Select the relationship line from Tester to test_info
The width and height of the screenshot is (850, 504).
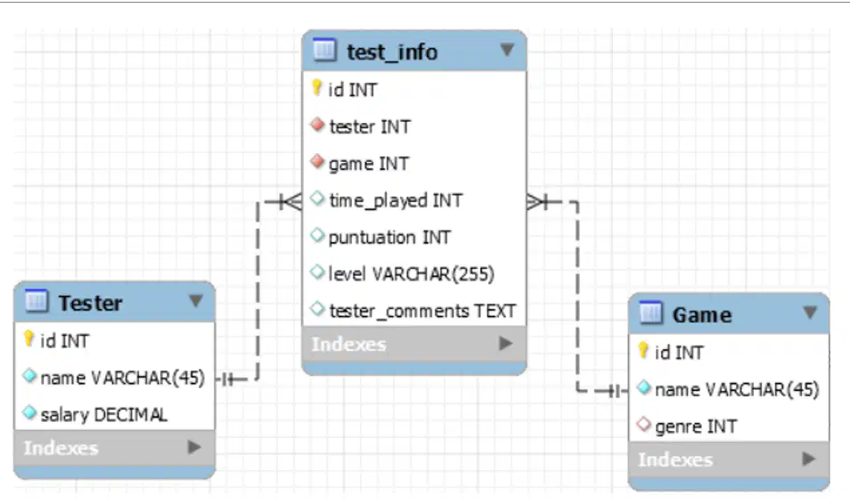click(257, 290)
